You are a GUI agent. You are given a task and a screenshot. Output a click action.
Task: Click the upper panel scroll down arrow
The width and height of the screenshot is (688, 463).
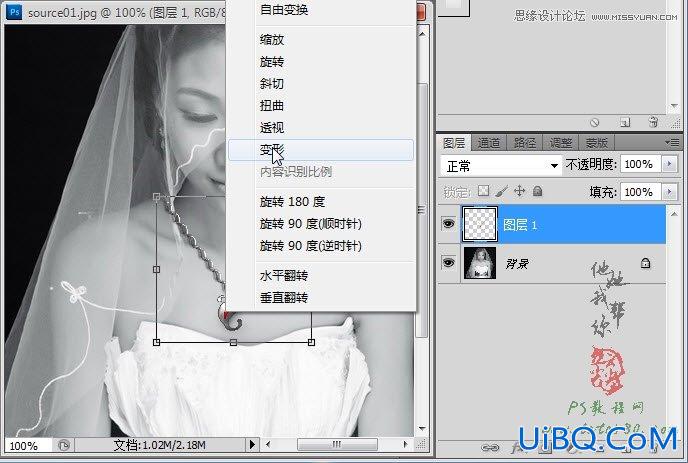[x=674, y=106]
